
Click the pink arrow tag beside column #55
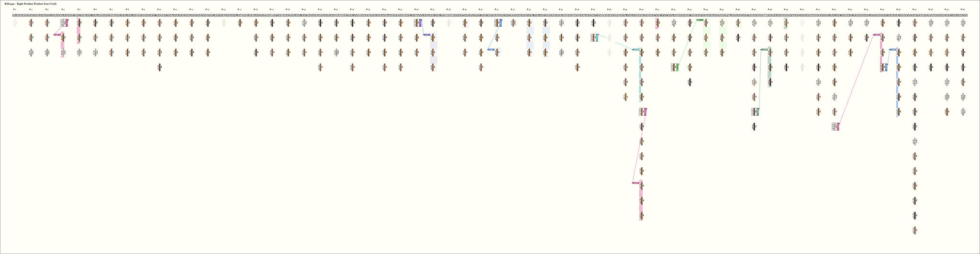(x=877, y=34)
